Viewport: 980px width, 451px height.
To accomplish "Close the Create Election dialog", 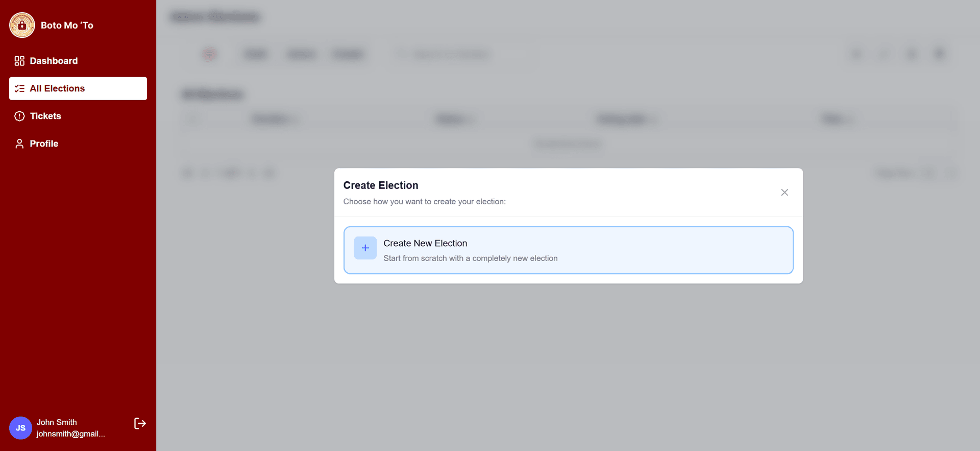I will tap(785, 193).
